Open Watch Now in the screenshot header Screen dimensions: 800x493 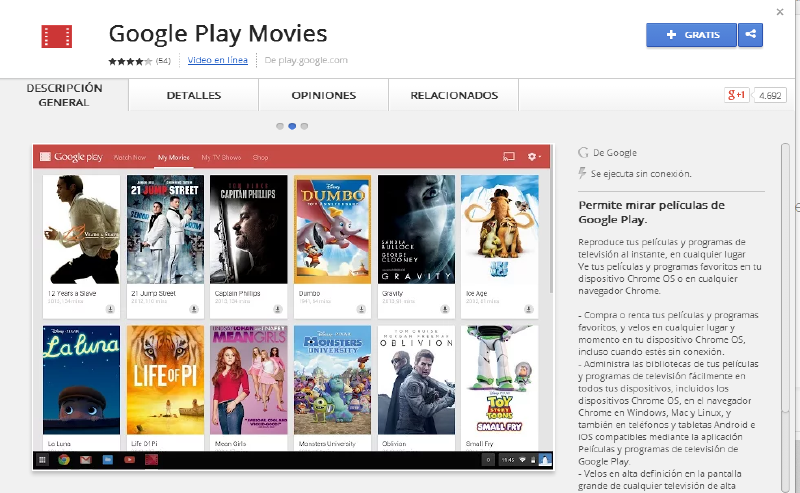click(x=130, y=157)
